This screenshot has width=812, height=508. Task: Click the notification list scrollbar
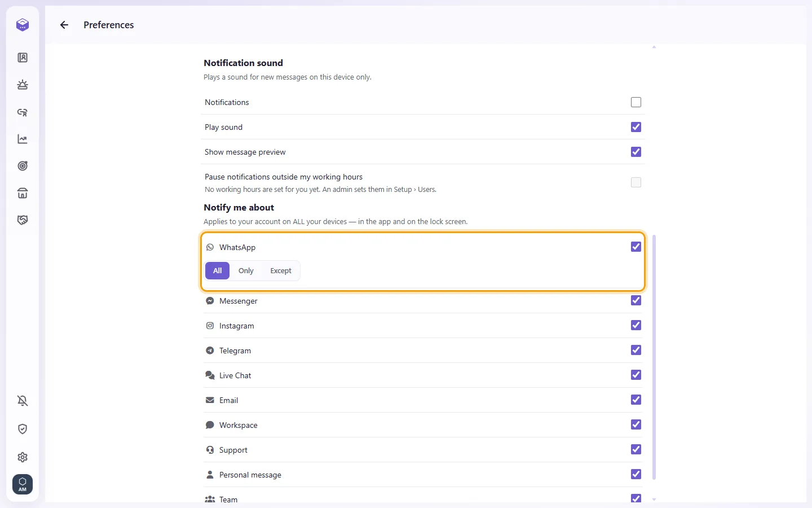point(654,357)
